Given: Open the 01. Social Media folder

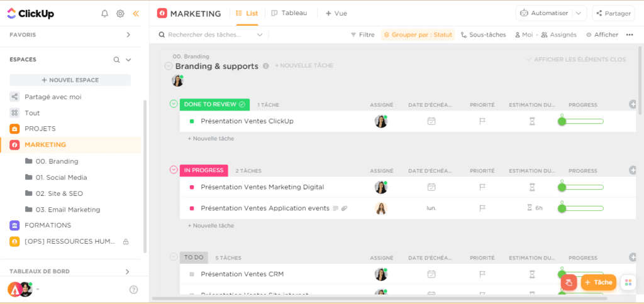Looking at the screenshot, I should (61, 178).
